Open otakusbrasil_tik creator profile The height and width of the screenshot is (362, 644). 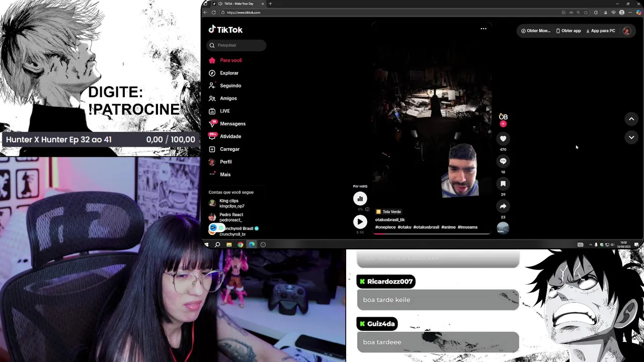390,220
